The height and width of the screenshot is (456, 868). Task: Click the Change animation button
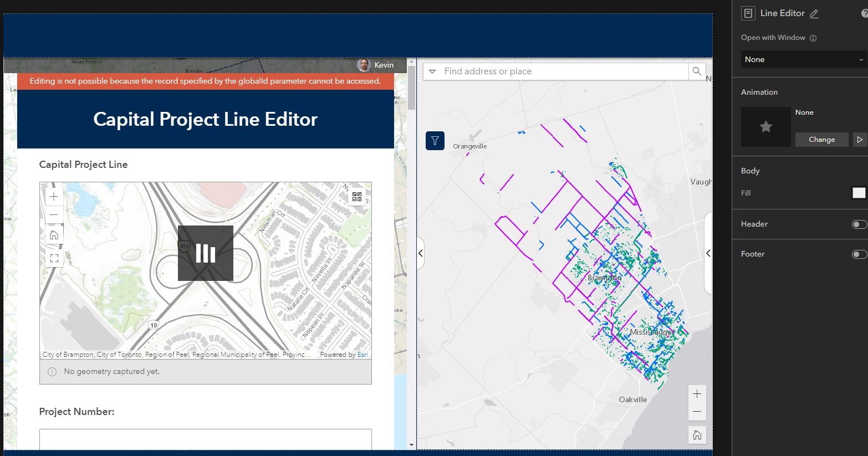821,140
